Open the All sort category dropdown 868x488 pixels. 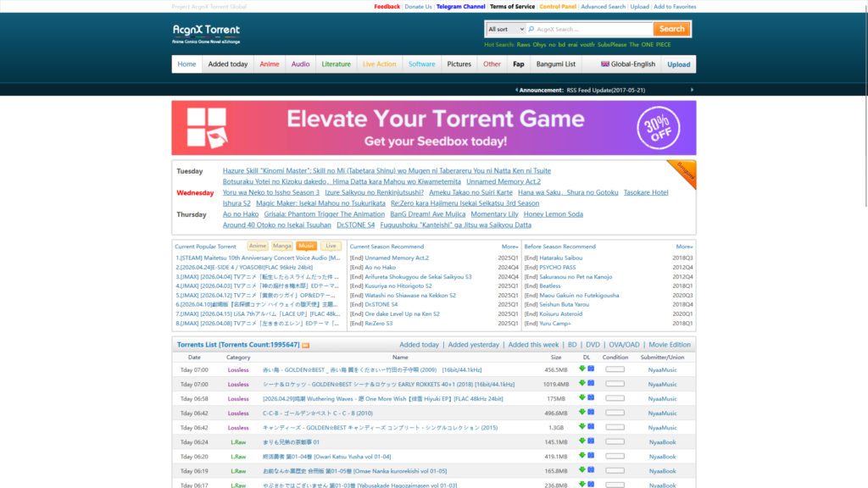pos(505,29)
